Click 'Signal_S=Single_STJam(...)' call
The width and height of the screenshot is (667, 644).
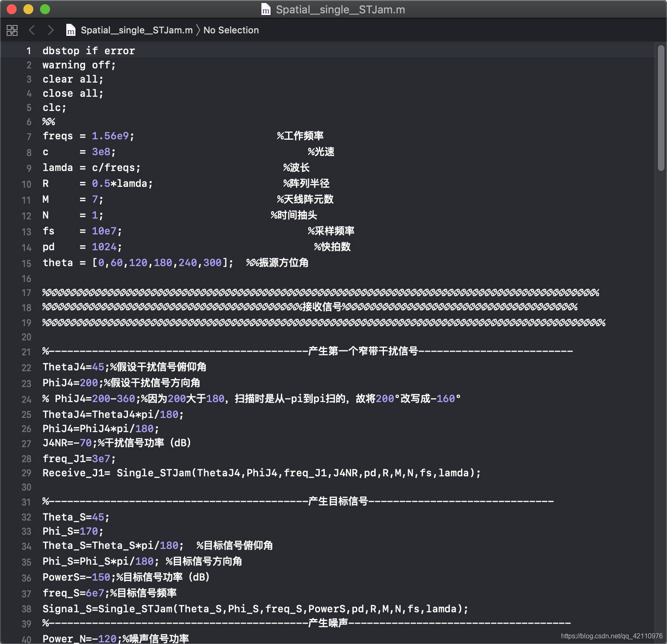tap(256, 609)
